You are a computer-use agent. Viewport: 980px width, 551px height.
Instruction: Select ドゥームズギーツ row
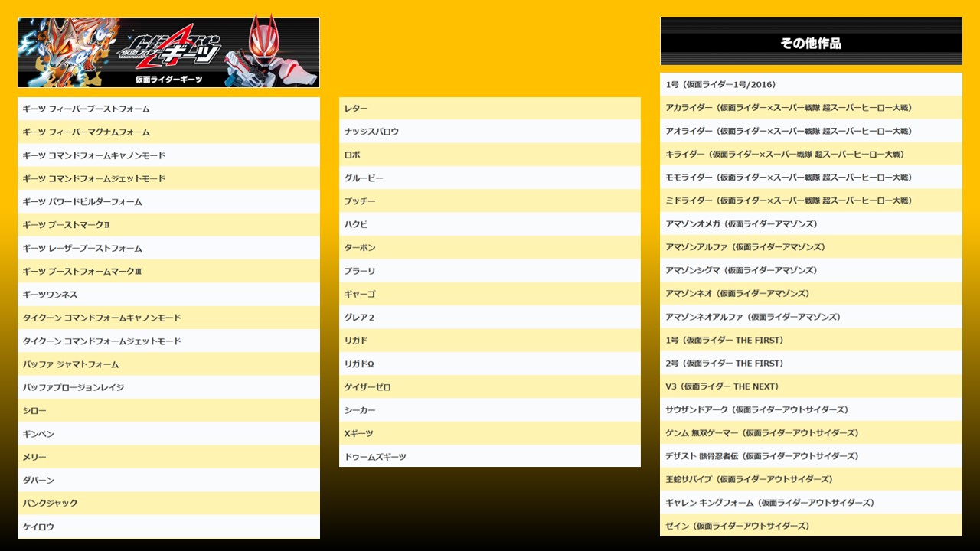pos(490,456)
